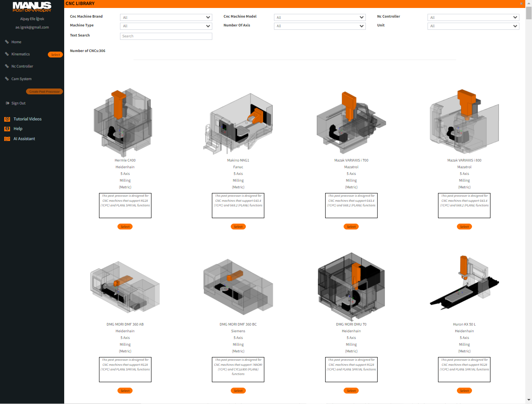Image resolution: width=532 pixels, height=404 pixels.
Task: Open the Kinematics menu item
Action: point(21,54)
